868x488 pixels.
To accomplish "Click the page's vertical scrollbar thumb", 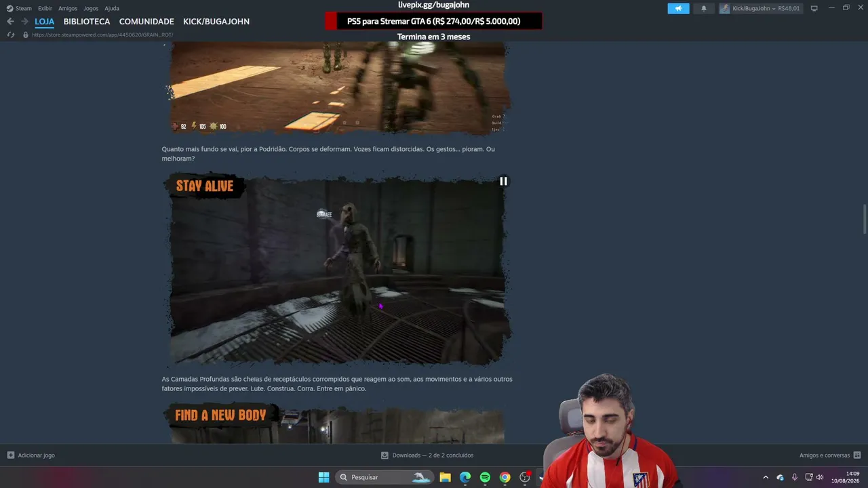I will pyautogui.click(x=865, y=219).
